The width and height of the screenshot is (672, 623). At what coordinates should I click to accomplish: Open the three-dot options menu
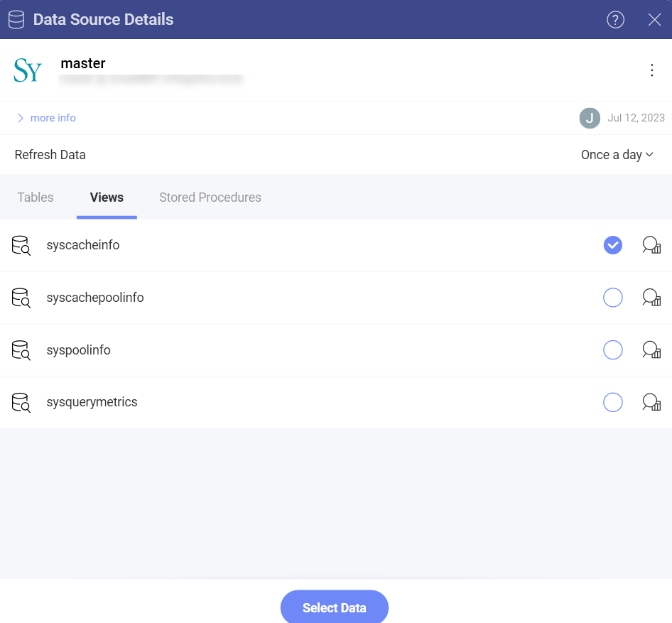652,70
